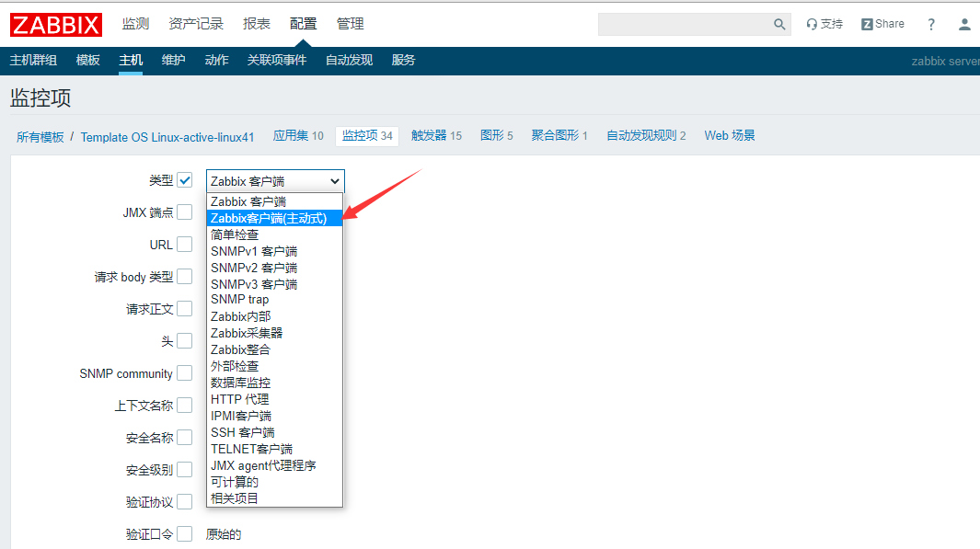Screen dimensions: 980x549
Task: Open the 管理 menu
Action: pos(350,24)
